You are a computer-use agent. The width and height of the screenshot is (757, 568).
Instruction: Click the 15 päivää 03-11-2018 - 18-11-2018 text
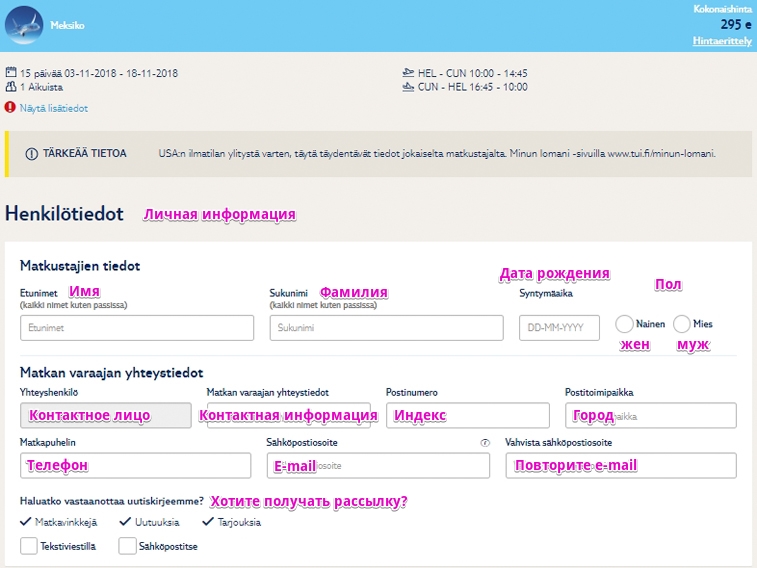99,73
